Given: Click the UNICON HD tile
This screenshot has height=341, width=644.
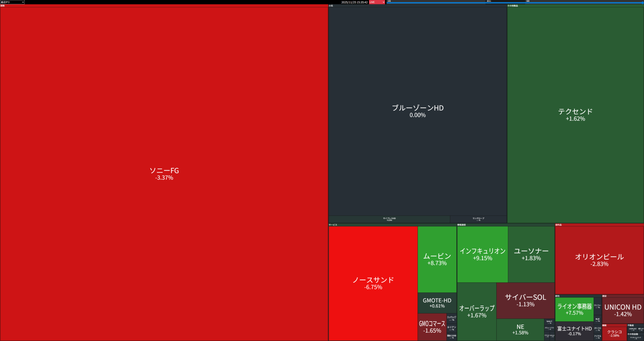Looking at the screenshot, I should coord(623,310).
